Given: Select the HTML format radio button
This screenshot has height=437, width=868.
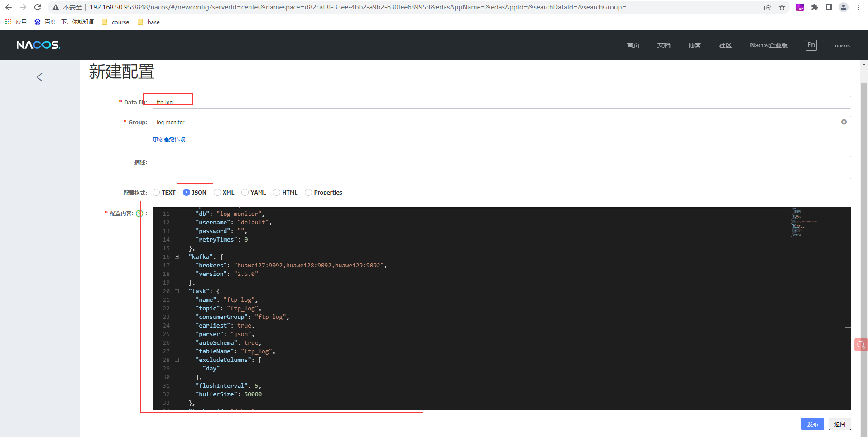Looking at the screenshot, I should tap(277, 192).
